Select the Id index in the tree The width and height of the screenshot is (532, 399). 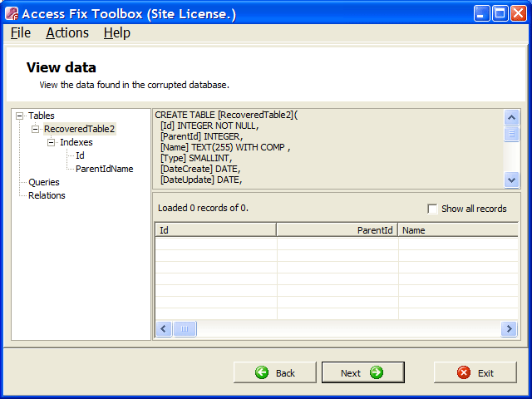click(x=80, y=155)
